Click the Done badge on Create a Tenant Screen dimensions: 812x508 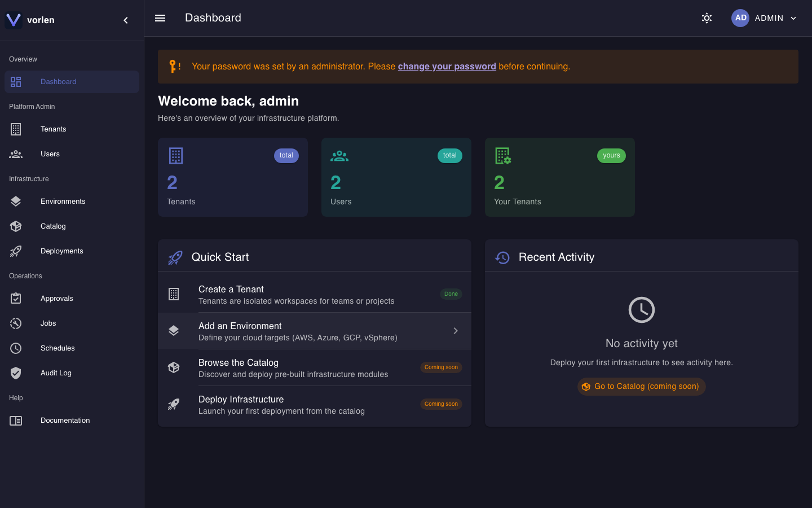tap(451, 294)
